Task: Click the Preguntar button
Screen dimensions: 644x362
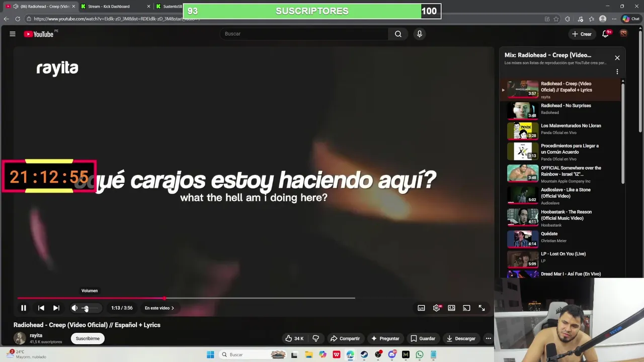Action: pos(385,338)
